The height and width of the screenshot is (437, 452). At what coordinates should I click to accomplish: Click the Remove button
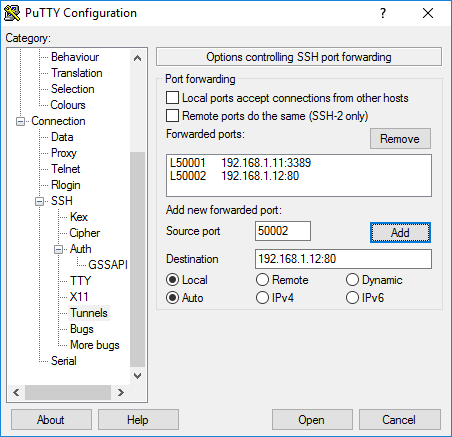(x=400, y=139)
